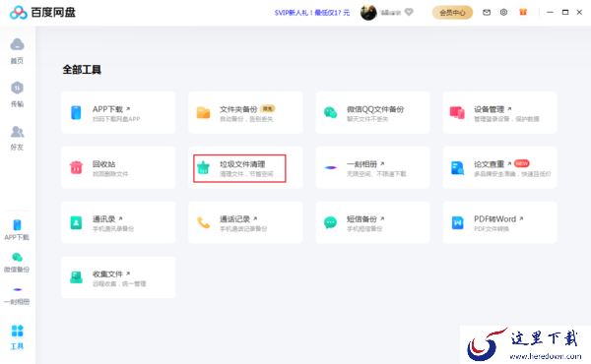This screenshot has height=364, width=591.
Task: Open the 短信备份 SMS backup card
Action: click(372, 222)
